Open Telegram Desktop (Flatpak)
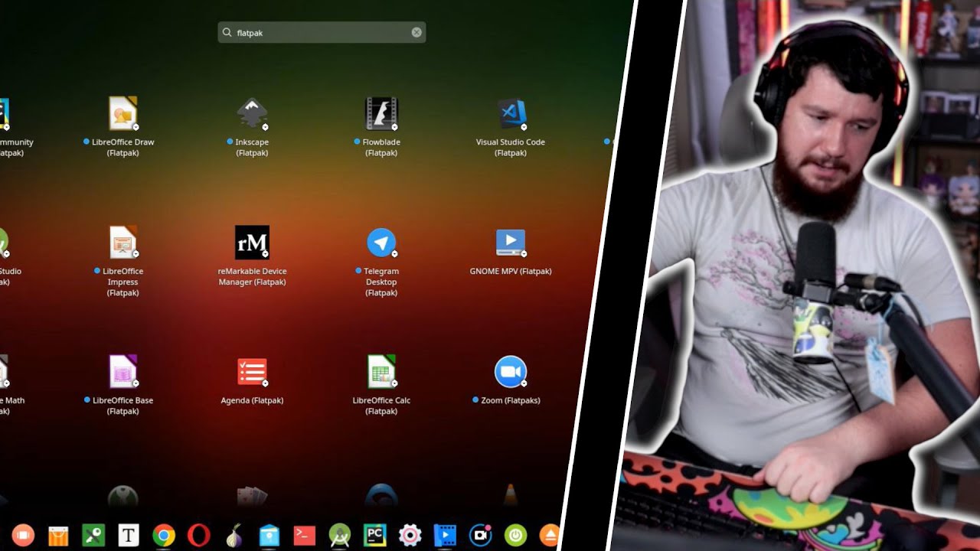 [381, 243]
